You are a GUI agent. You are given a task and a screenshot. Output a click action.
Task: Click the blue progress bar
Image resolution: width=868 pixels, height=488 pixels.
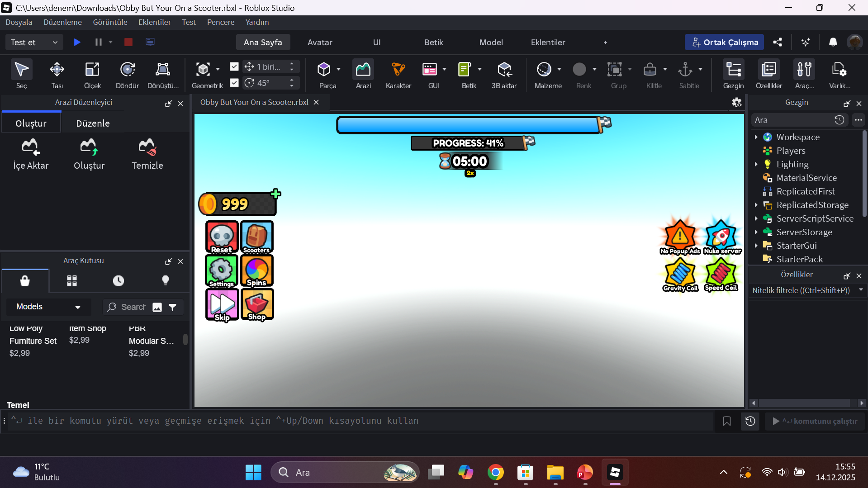pos(468,125)
